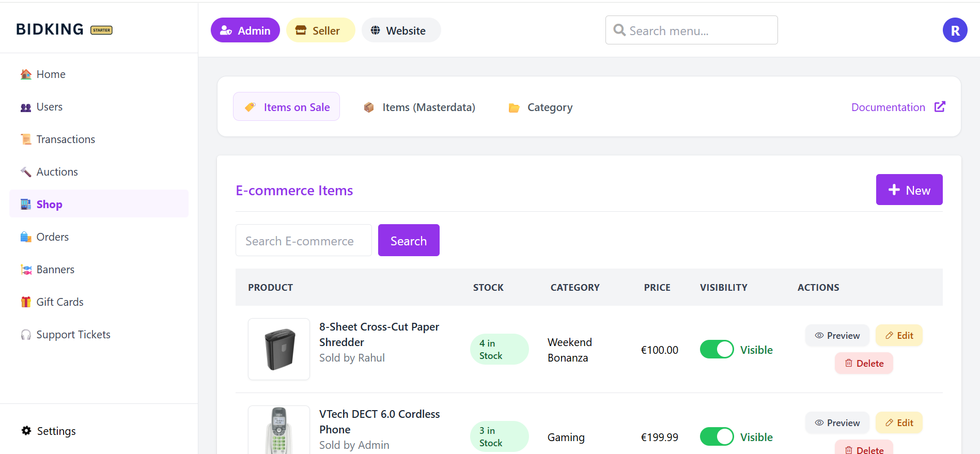
Task: Switch to Items (Masterdata) tab
Action: 419,107
